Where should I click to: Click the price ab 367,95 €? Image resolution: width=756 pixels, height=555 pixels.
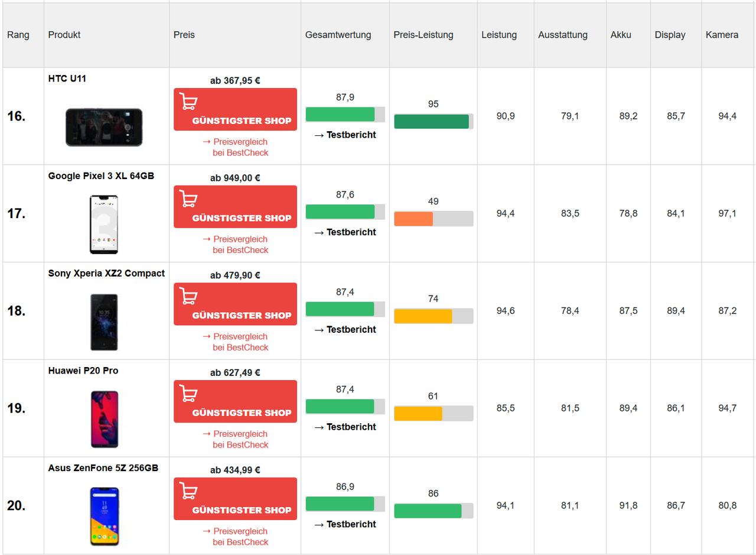click(235, 80)
